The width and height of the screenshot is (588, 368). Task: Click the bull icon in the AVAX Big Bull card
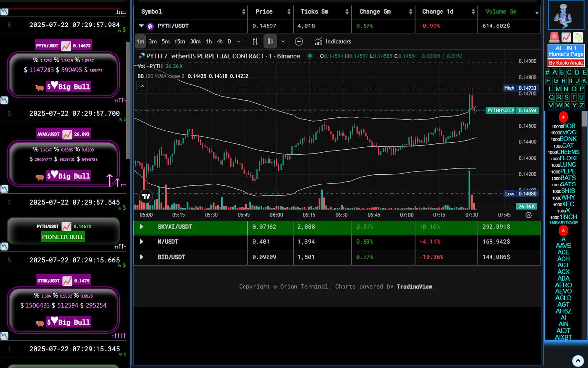[40, 177]
